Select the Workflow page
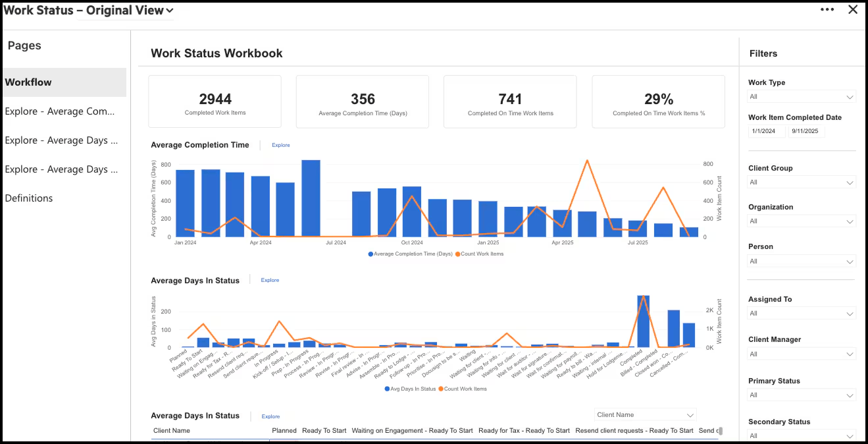Screen dimensions: 868x444 [64, 82]
